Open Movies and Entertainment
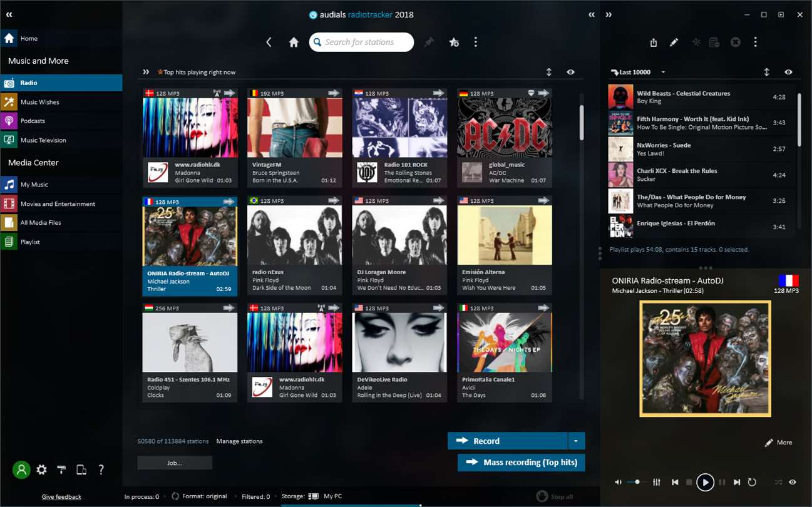 (61, 203)
